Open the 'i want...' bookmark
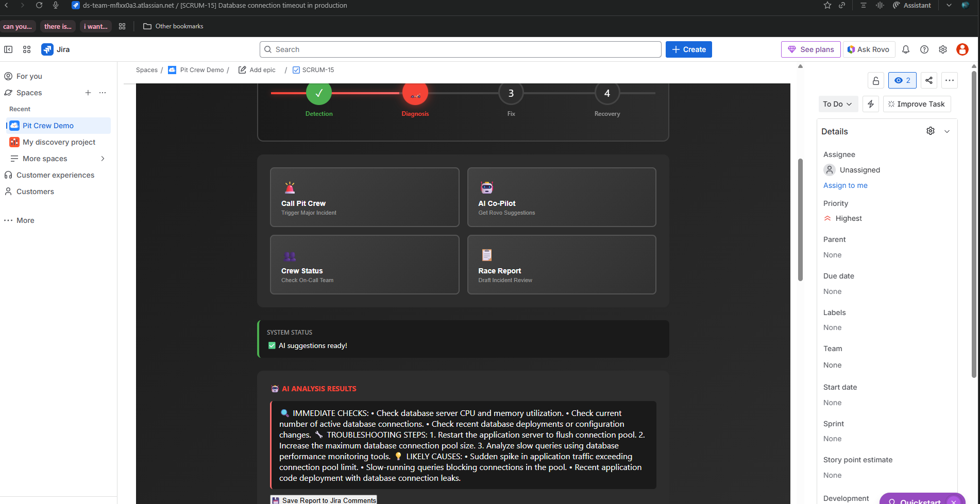Viewport: 980px width, 504px height. (x=96, y=26)
